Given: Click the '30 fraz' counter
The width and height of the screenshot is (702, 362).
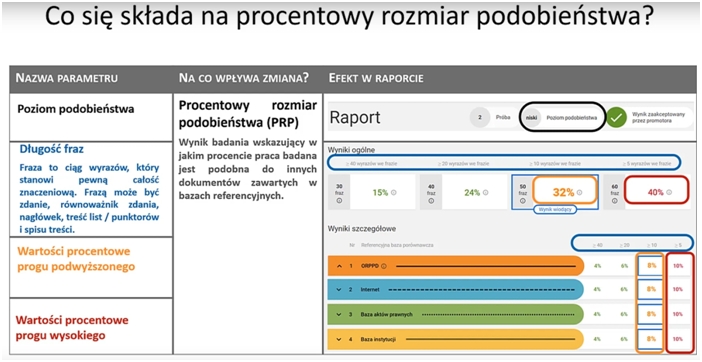Looking at the screenshot, I should pyautogui.click(x=339, y=192).
